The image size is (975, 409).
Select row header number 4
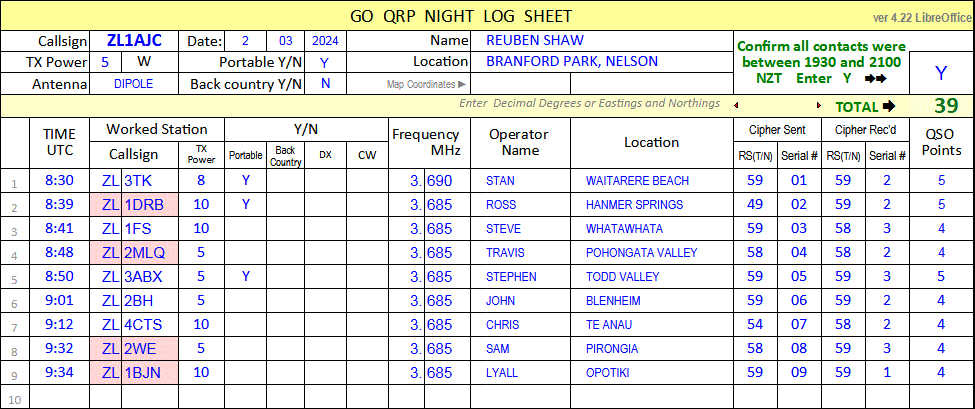tap(14, 253)
